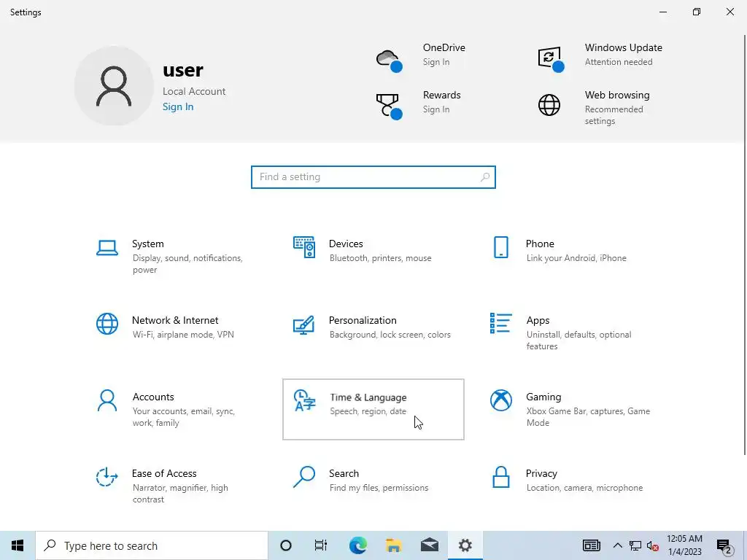
Task: Click 'Link your Android, iPhone' text
Action: coord(576,258)
